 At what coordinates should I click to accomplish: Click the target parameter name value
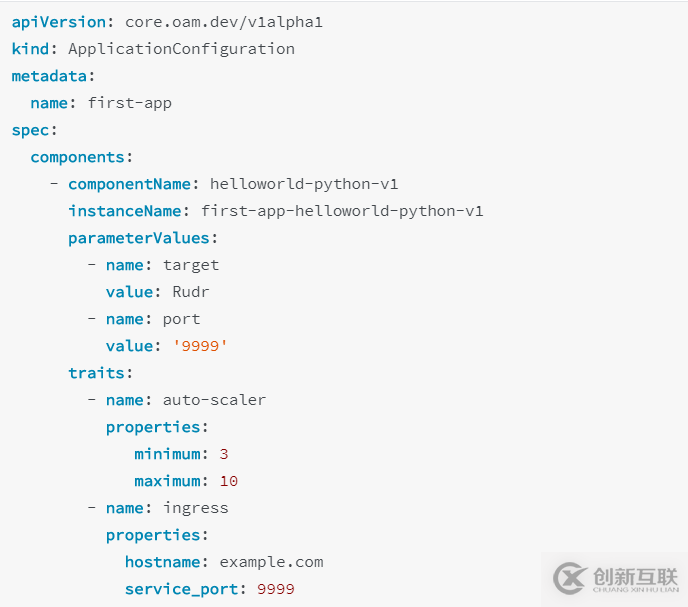tap(191, 264)
